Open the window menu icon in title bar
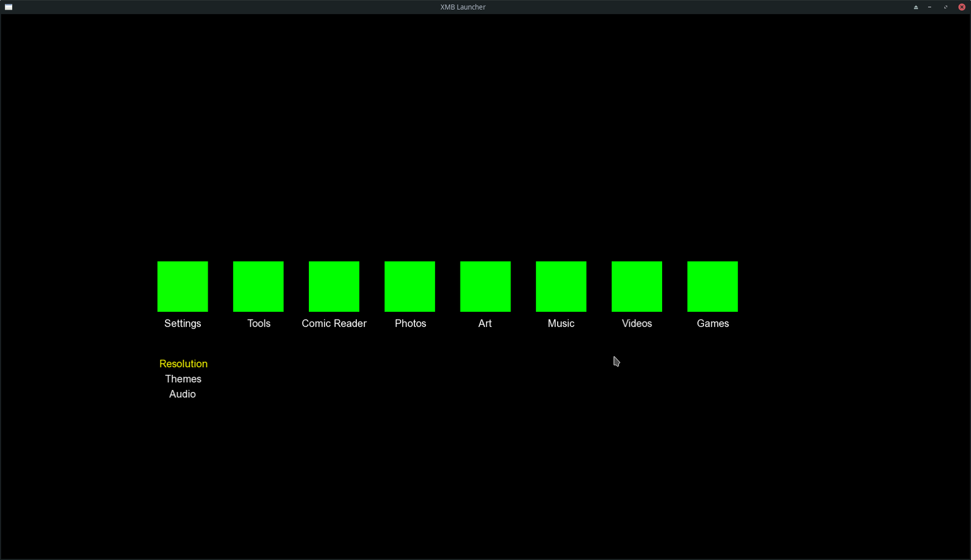This screenshot has width=971, height=560. click(x=8, y=7)
